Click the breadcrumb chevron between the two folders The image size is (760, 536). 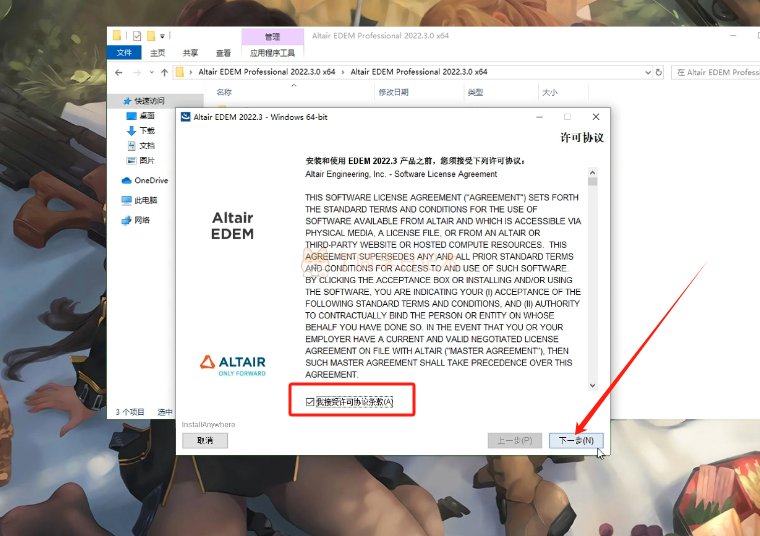(343, 72)
